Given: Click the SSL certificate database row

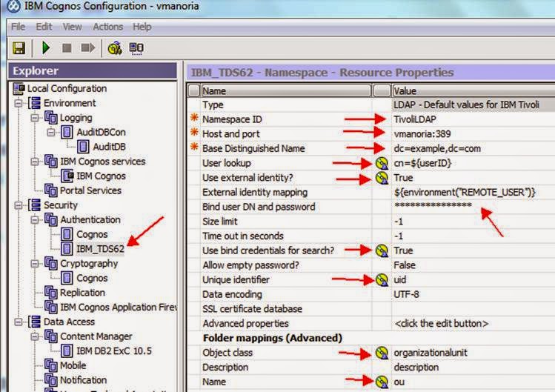Looking at the screenshot, I should (371, 309).
